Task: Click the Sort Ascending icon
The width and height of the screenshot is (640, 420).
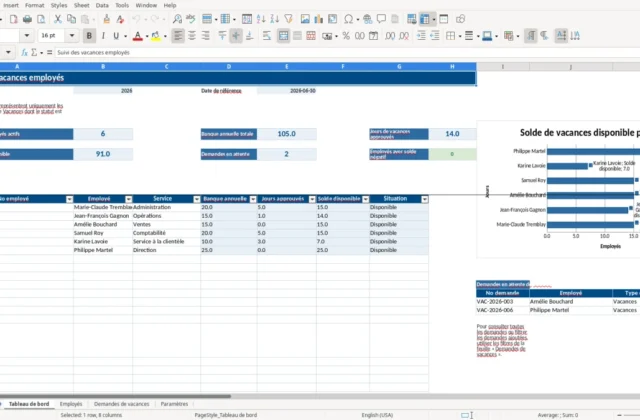Action: (x=261, y=19)
